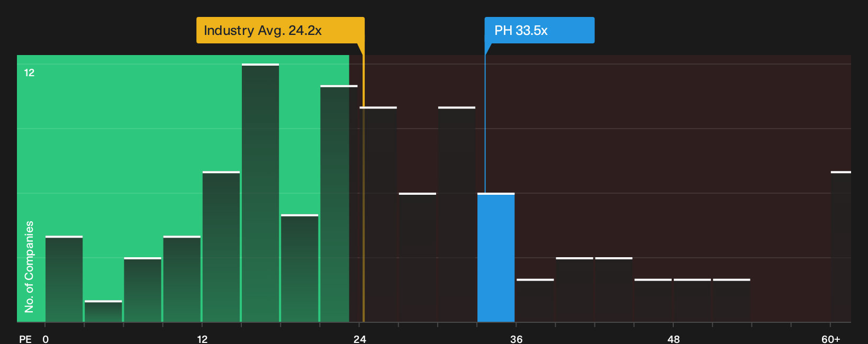Image resolution: width=868 pixels, height=344 pixels.
Task: Click the x-axis label 36
Action: click(x=517, y=339)
